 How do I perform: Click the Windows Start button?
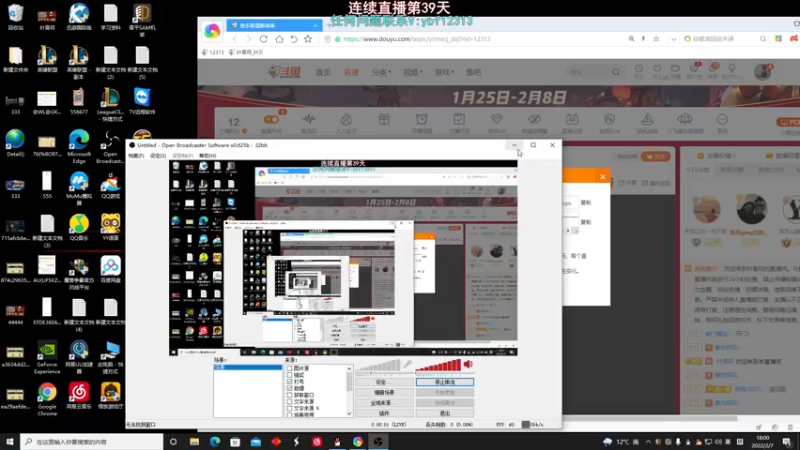pos(10,442)
